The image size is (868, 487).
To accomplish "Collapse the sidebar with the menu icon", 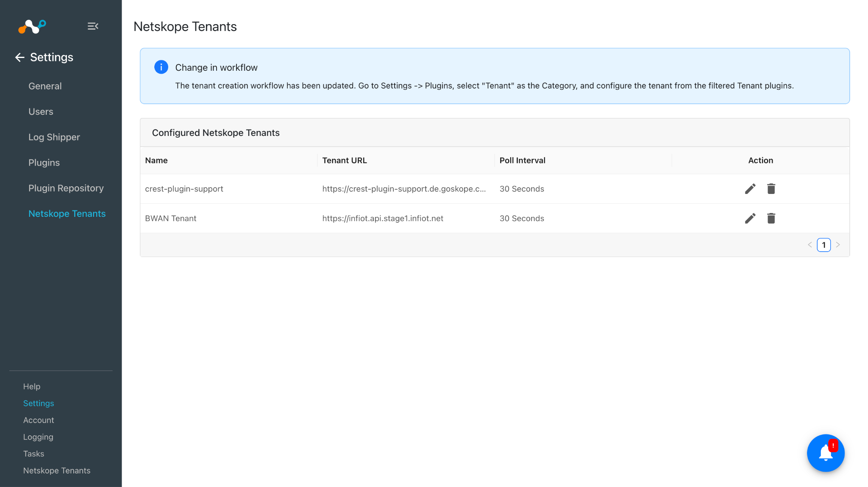I will tap(93, 26).
